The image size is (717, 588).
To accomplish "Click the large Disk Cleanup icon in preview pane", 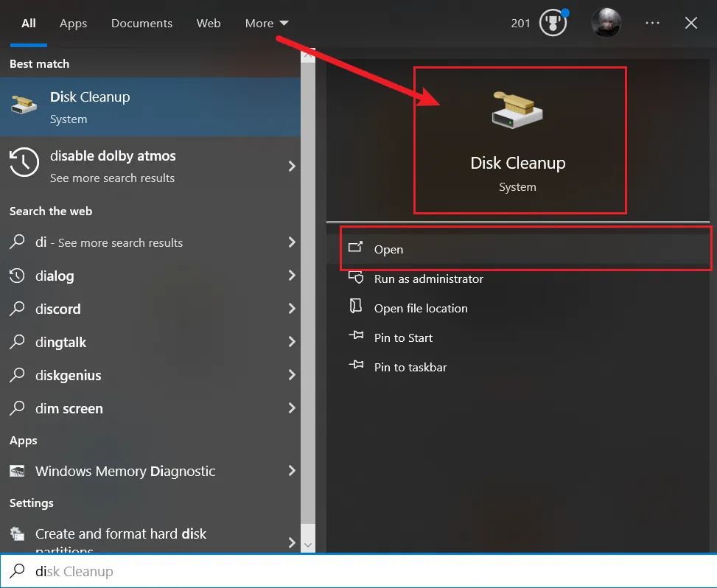I will [517, 110].
